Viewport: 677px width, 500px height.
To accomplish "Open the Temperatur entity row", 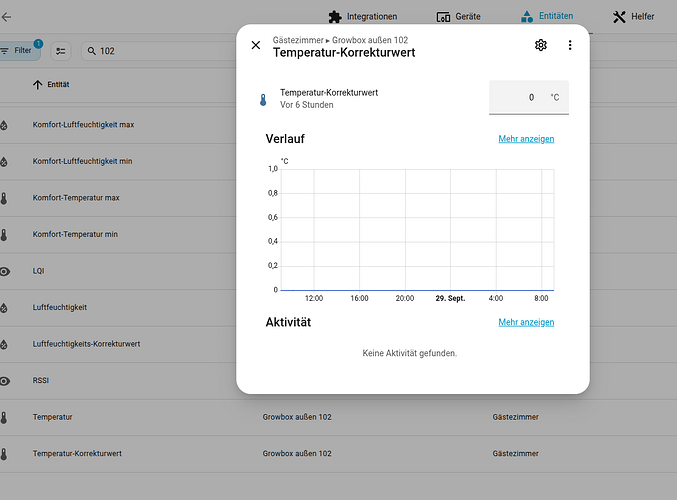I will pos(338,417).
